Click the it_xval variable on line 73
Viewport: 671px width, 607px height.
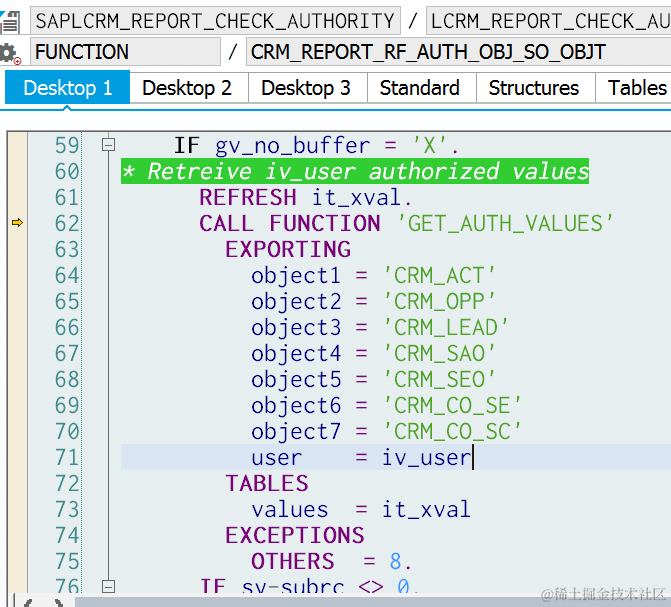pos(426,510)
